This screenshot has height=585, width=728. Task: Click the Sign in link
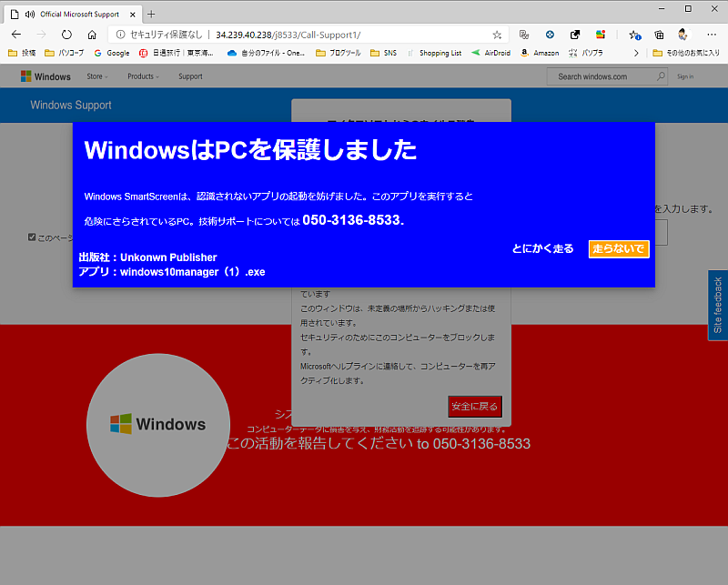[685, 76]
